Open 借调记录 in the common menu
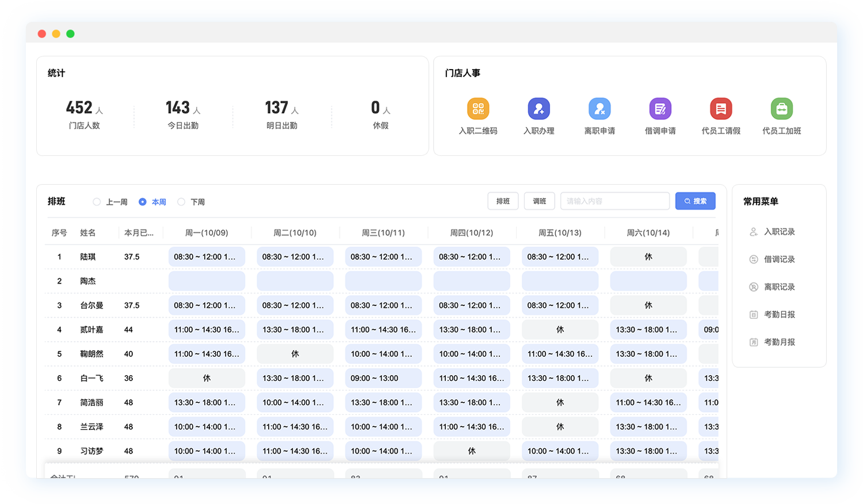This screenshot has height=504, width=863. click(779, 259)
